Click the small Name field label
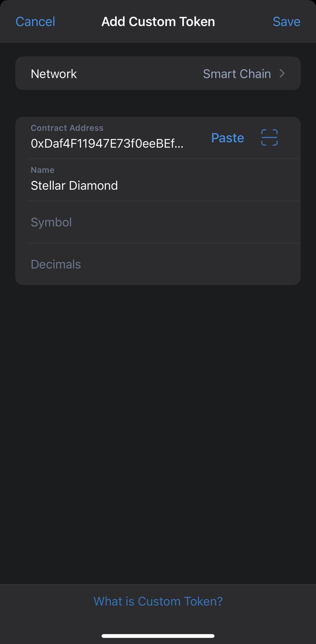The image size is (316, 644). tap(42, 170)
